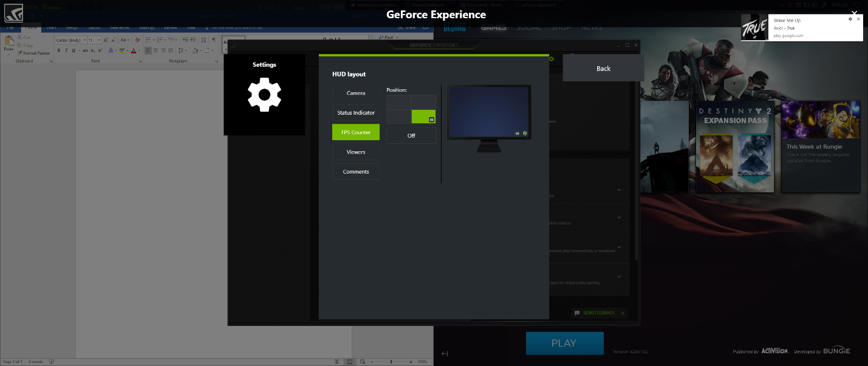Toggle paragraph marks (pilcrow) in Word

point(214,39)
